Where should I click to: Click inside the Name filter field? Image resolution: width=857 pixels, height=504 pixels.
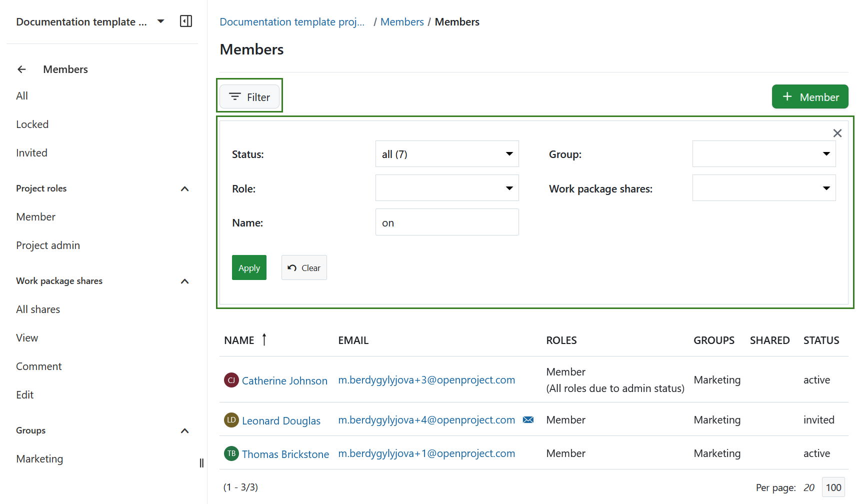447,222
